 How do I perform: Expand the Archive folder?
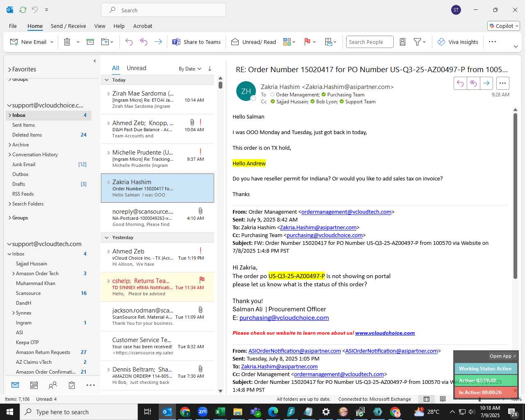coord(10,145)
